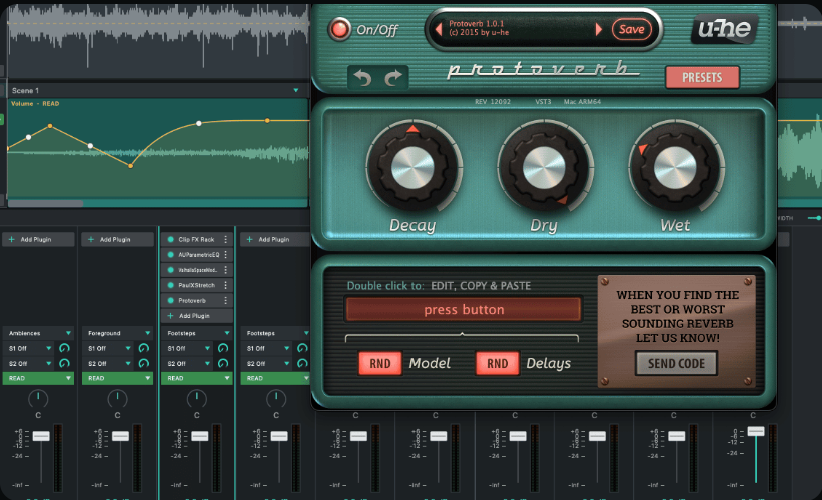Bypass Protoverb via its slot dot
The image size is (822, 500).
pyautogui.click(x=170, y=300)
